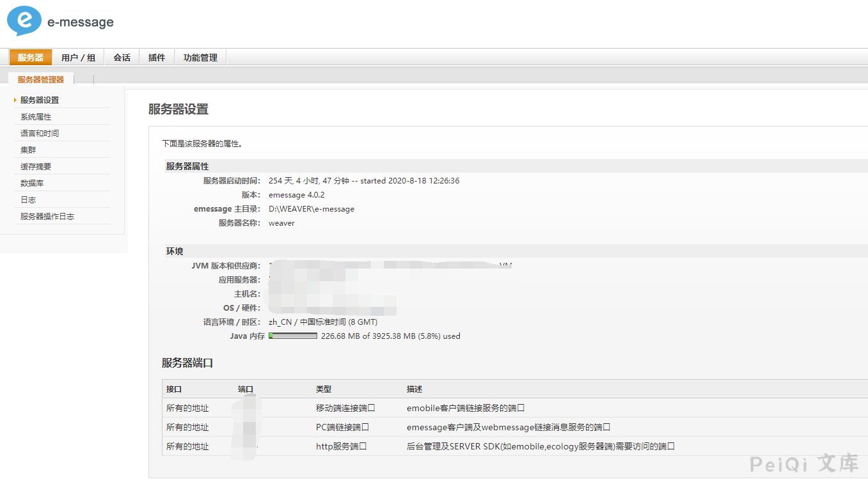
Task: View 缓存摘要 in the sidebar
Action: pos(36,167)
